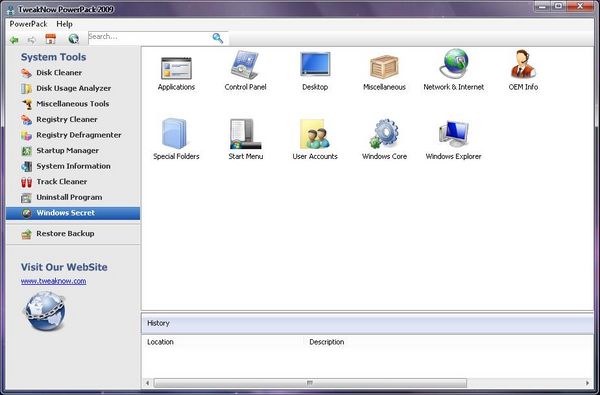Choose Restore Backup in sidebar
Screen dimensions: 600x395
tap(57, 234)
